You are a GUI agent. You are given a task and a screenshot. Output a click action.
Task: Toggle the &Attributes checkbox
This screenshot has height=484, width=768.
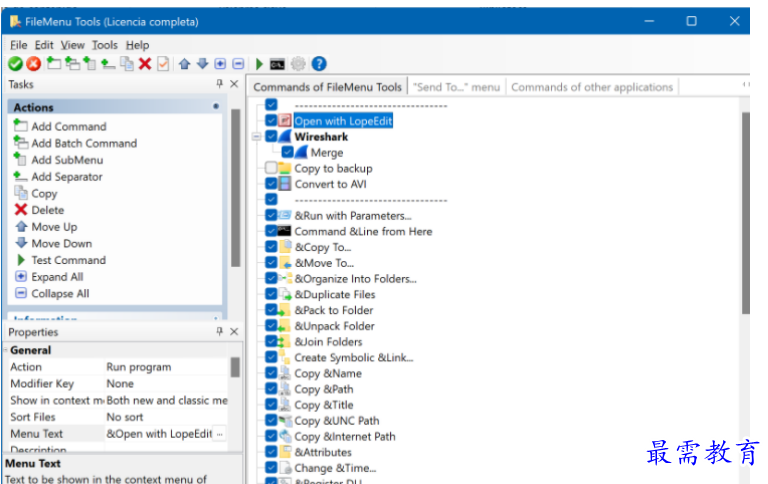click(x=271, y=452)
